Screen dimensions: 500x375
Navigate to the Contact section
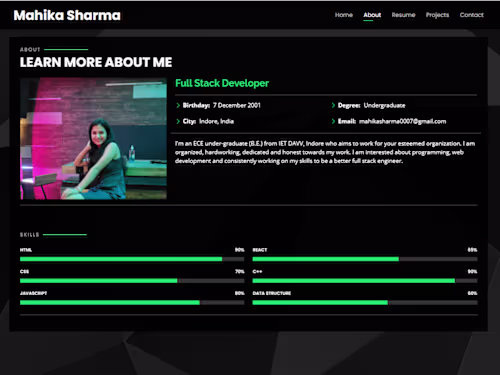471,15
